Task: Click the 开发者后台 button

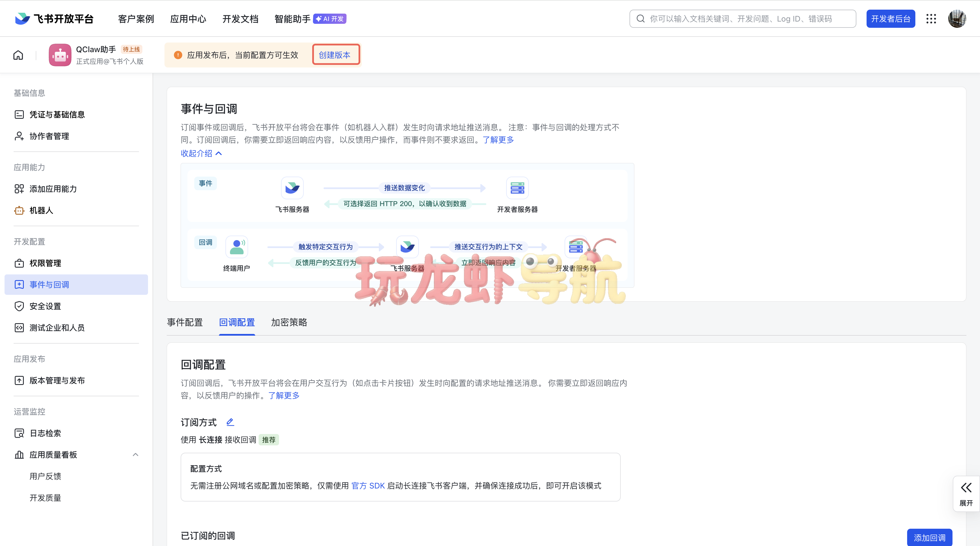Action: [x=891, y=19]
